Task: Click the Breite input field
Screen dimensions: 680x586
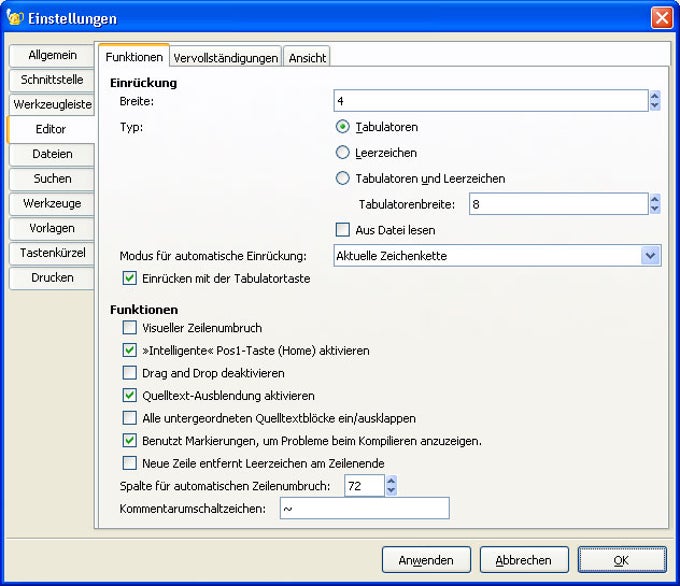Action: [491, 101]
